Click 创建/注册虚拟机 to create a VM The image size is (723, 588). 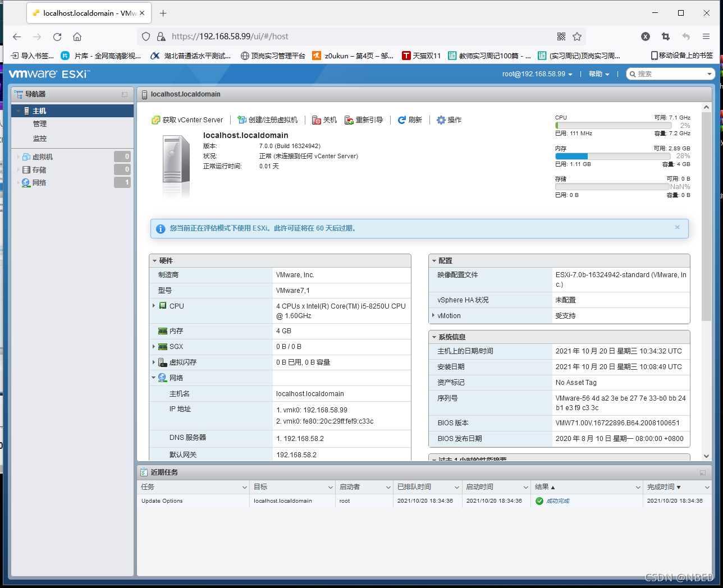[x=268, y=120]
